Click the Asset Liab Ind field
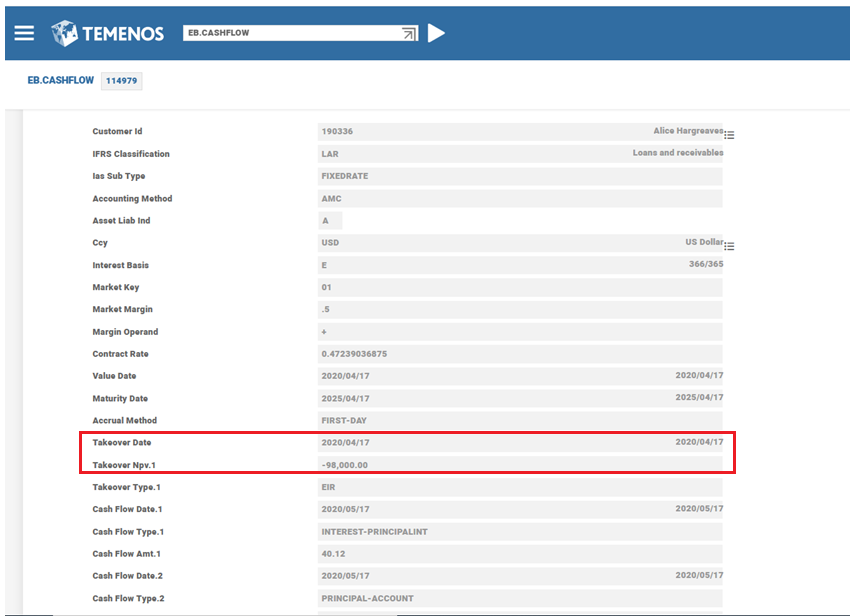This screenshot has width=864, height=616. coord(330,221)
